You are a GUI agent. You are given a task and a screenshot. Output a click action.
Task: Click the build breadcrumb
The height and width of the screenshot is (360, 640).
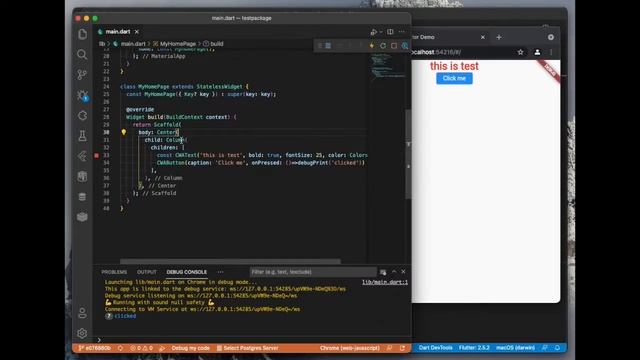pyautogui.click(x=217, y=44)
